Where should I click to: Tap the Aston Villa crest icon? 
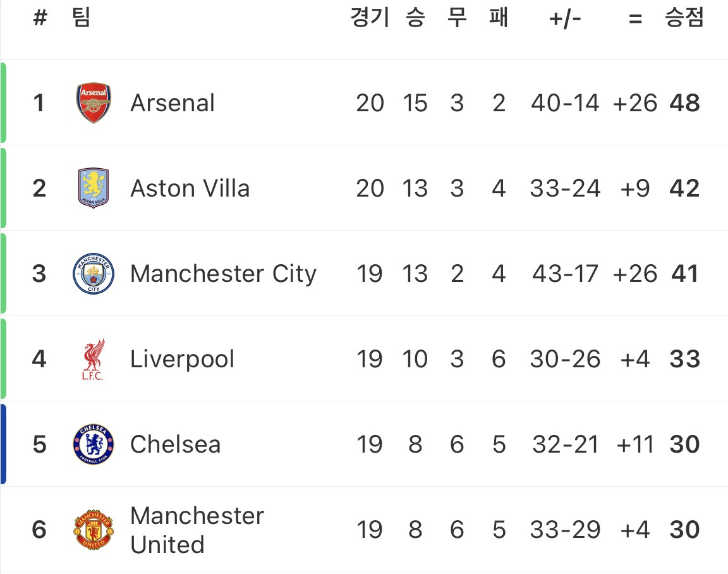(94, 188)
